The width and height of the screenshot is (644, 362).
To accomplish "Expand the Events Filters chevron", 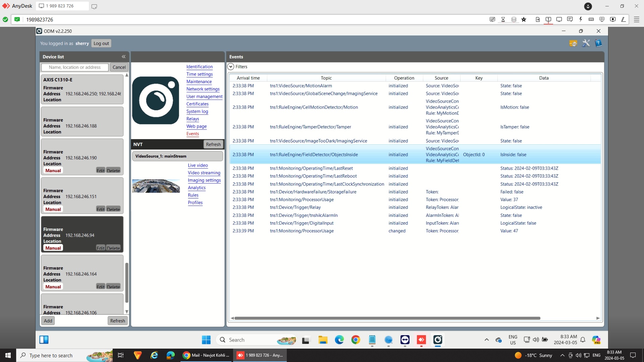I will [231, 67].
